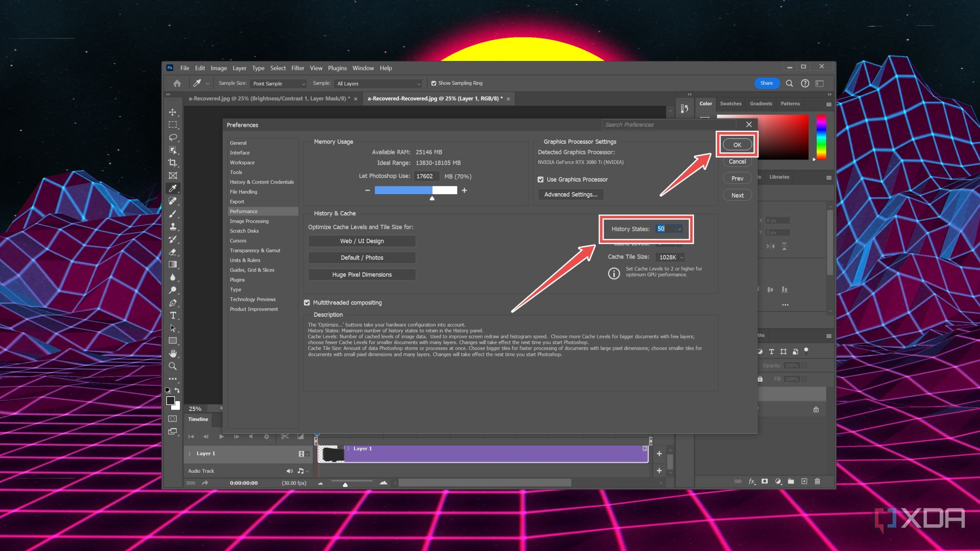Image resolution: width=980 pixels, height=551 pixels.
Task: Expand Layer 1 in Timeline panel
Action: tap(189, 453)
